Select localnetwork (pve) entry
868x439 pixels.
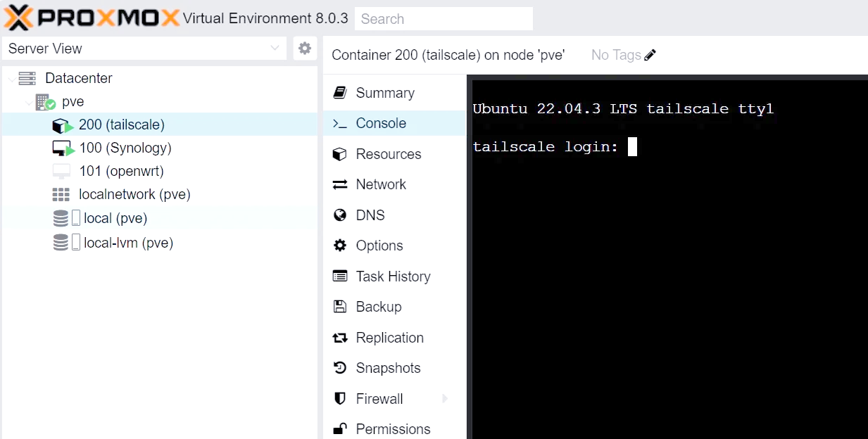(x=160, y=194)
